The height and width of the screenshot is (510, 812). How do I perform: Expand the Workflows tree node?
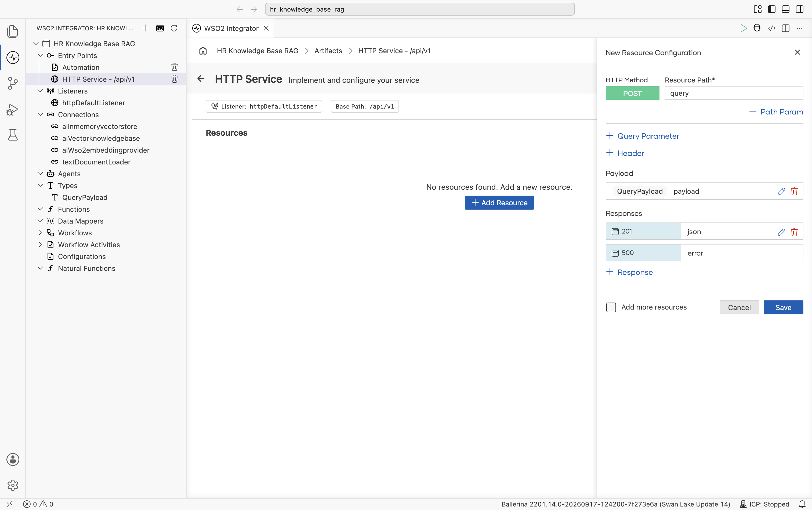pos(40,233)
